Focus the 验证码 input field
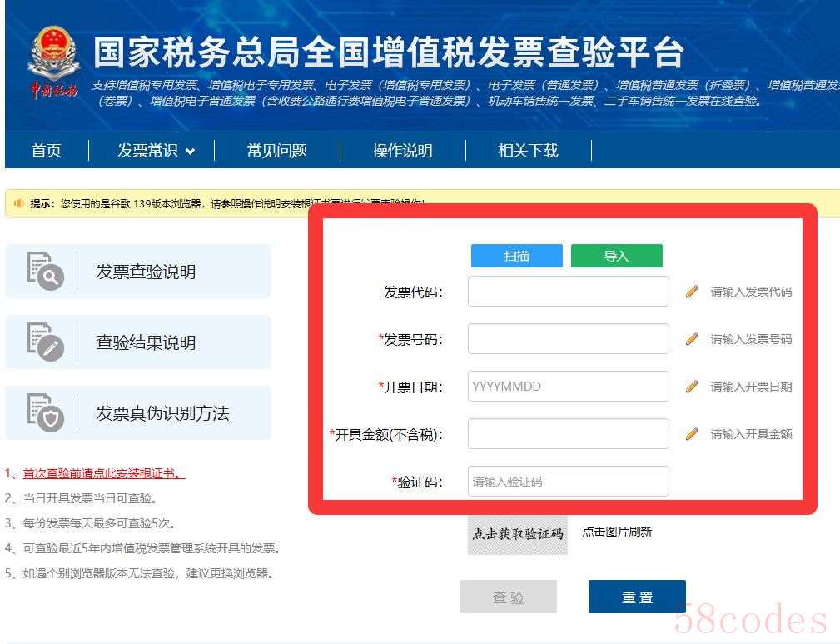Viewport: 840px width, 644px height. tap(569, 481)
